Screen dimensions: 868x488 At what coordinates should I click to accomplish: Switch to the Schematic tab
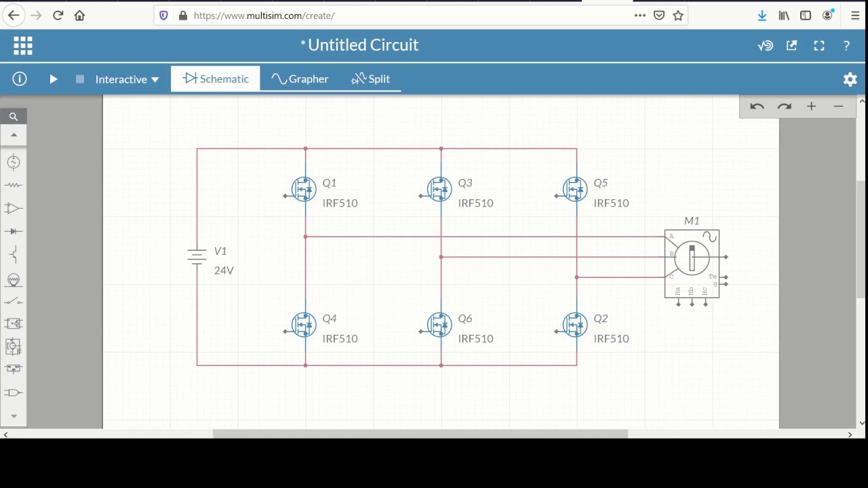(x=216, y=79)
